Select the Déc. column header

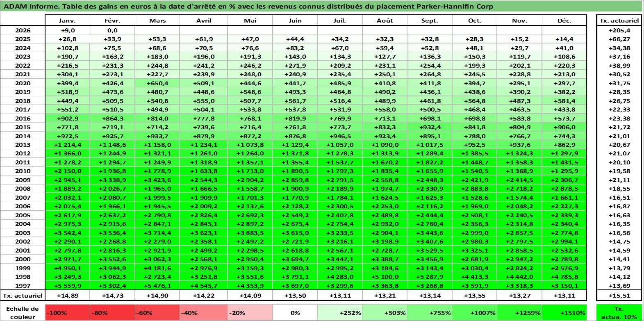tap(564, 20)
